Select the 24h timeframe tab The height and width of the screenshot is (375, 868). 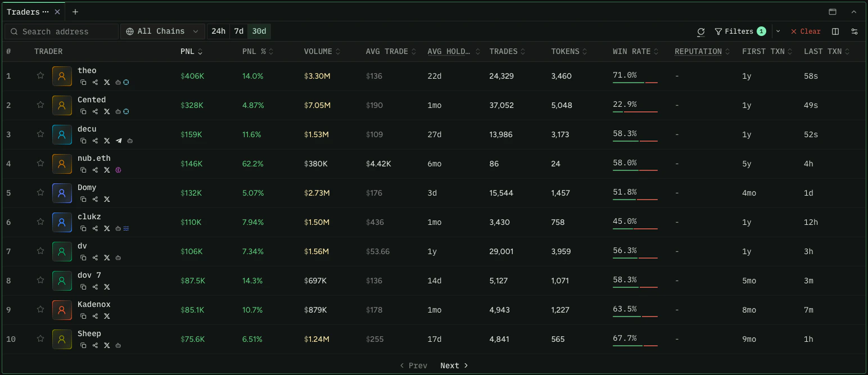218,31
